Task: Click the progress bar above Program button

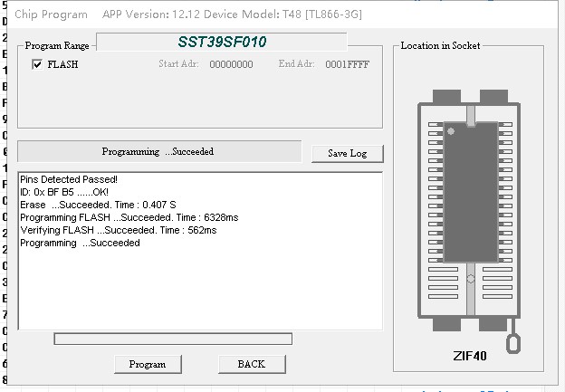Action: [x=173, y=339]
